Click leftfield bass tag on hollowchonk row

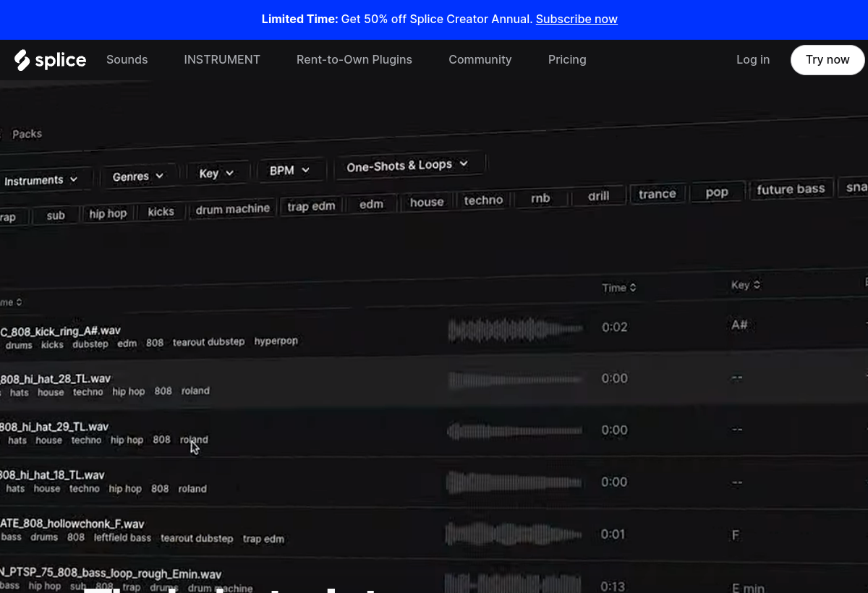click(123, 537)
